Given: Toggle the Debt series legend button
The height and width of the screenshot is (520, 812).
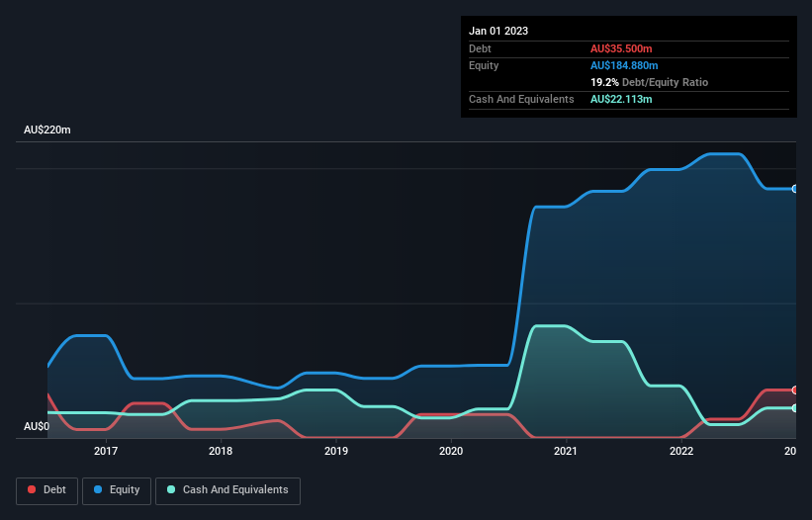Looking at the screenshot, I should pos(47,490).
